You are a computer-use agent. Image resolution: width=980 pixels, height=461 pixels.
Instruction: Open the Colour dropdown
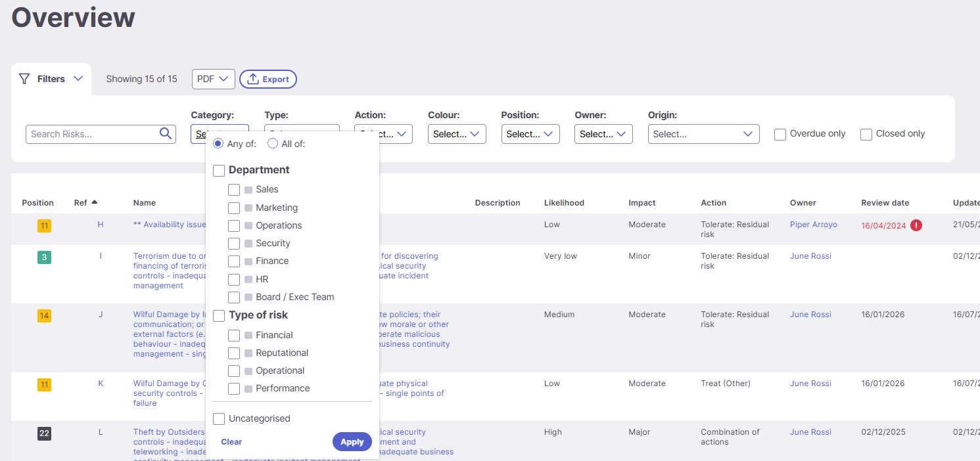pyautogui.click(x=457, y=134)
